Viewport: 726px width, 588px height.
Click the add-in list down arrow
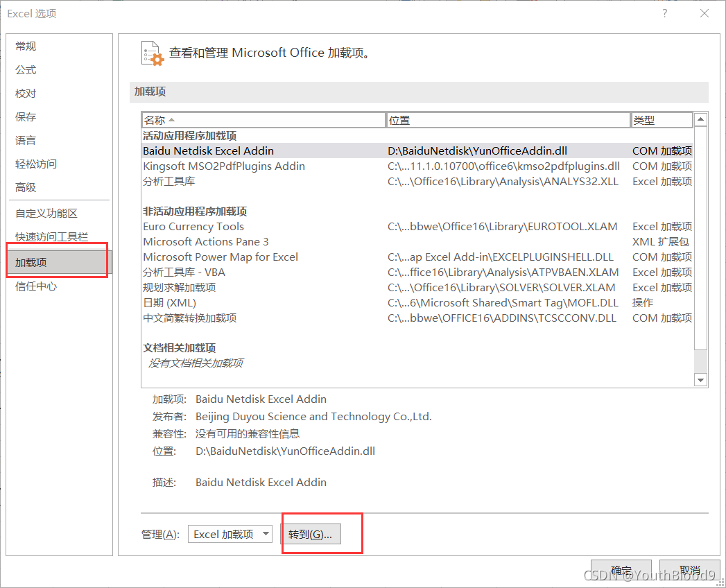pyautogui.click(x=700, y=380)
